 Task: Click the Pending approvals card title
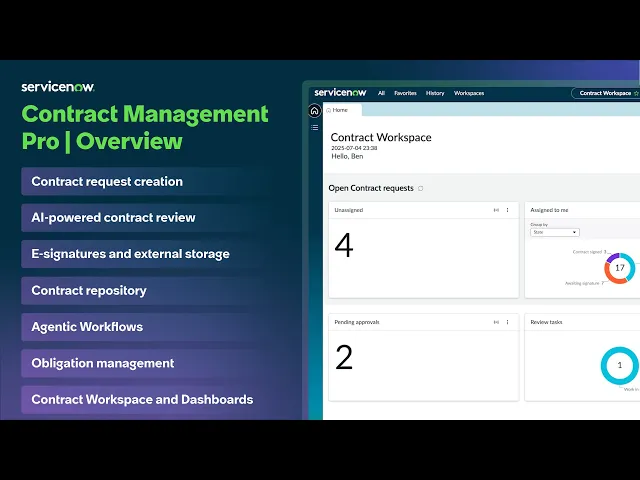(x=357, y=322)
